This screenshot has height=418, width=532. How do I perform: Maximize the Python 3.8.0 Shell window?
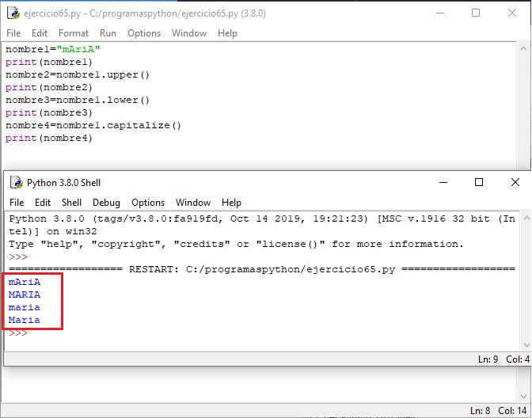click(x=478, y=182)
